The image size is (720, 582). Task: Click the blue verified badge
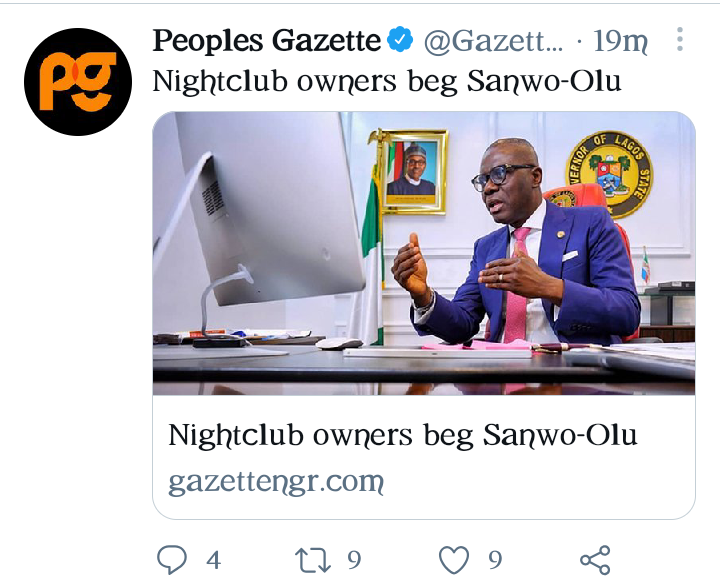click(400, 40)
